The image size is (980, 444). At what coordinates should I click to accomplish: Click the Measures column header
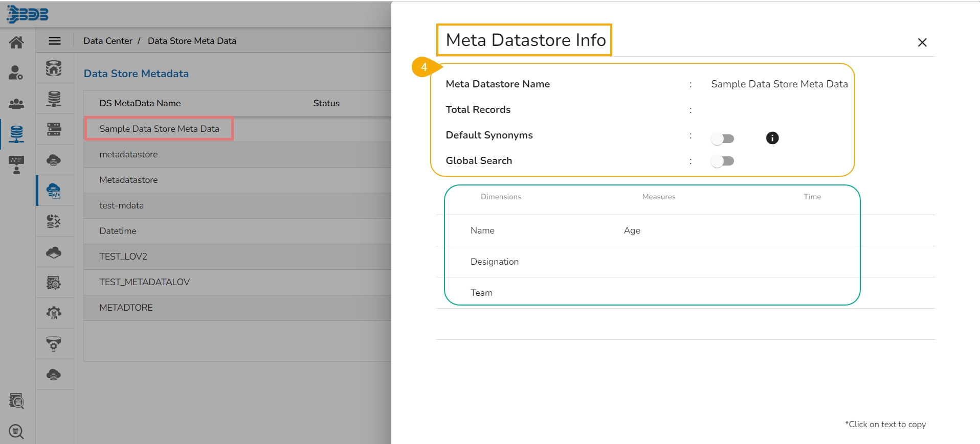click(x=658, y=197)
